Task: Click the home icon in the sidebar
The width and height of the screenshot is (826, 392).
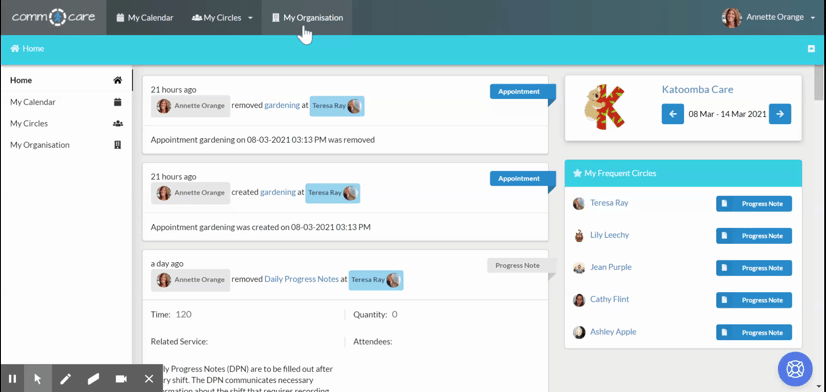Action: [x=117, y=81]
